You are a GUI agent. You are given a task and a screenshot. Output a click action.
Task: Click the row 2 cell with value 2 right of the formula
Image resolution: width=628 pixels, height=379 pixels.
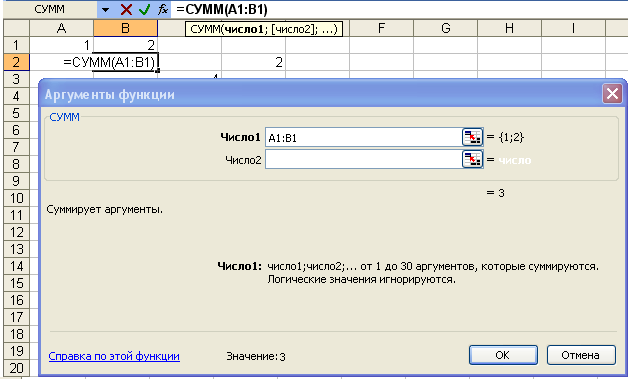[253, 62]
